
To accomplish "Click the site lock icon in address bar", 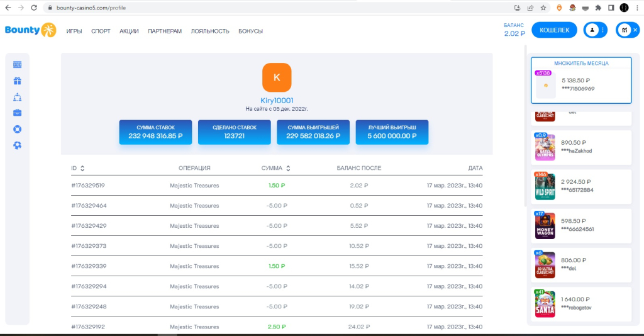I will tap(50, 8).
